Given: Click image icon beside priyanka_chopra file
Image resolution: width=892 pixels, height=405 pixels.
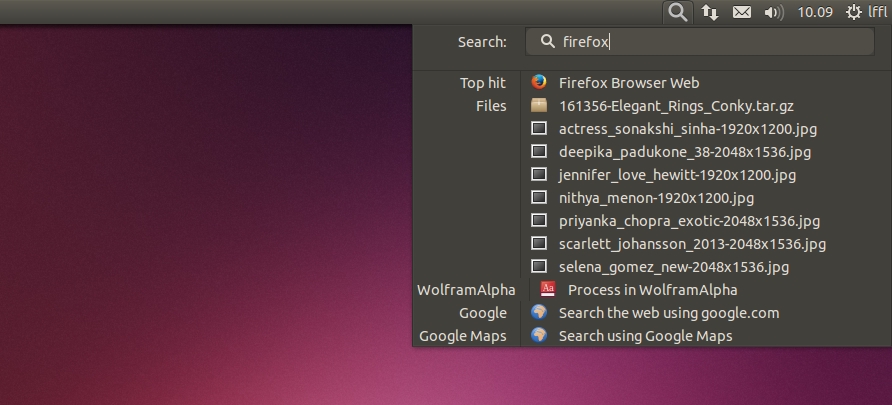Looking at the screenshot, I should [x=539, y=220].
